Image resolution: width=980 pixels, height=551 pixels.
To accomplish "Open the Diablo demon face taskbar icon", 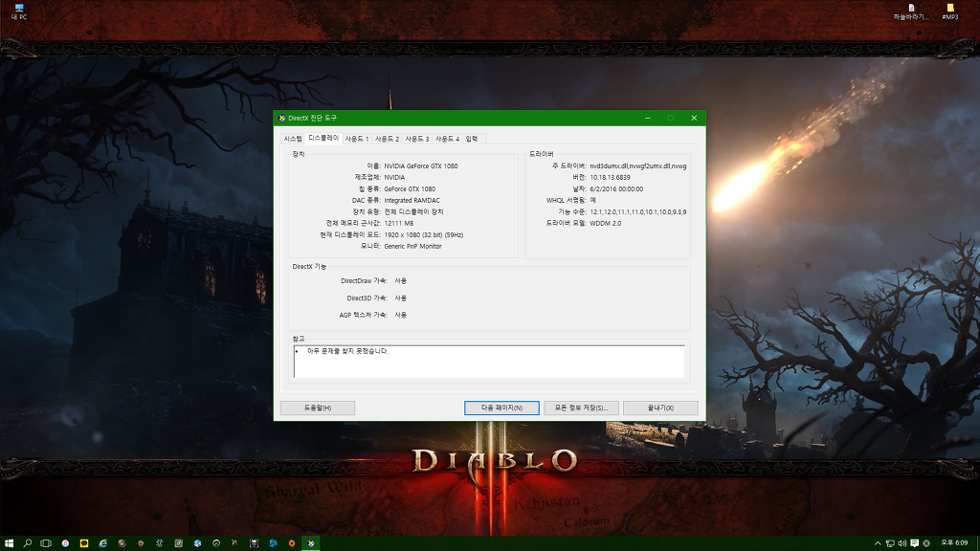I will pyautogui.click(x=254, y=543).
